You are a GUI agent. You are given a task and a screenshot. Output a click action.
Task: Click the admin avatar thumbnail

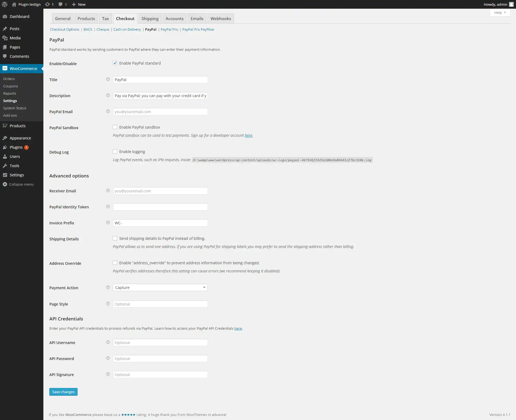click(511, 4)
